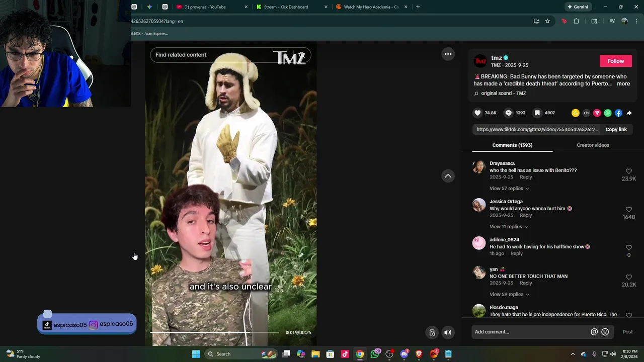Open comments via the speech bubble icon
Image resolution: width=644 pixels, height=362 pixels.
[509, 113]
